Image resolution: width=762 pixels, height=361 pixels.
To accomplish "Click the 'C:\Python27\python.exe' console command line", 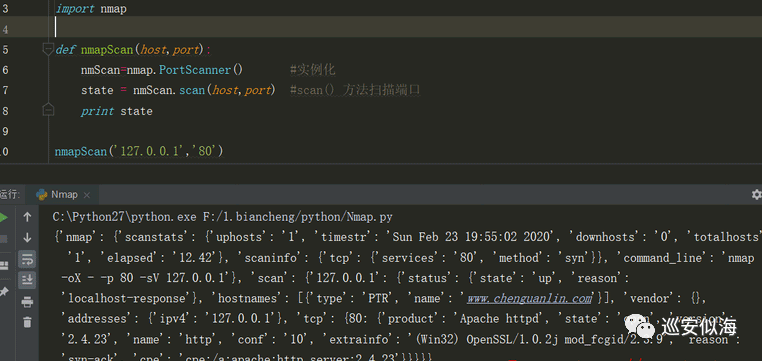I will [223, 217].
